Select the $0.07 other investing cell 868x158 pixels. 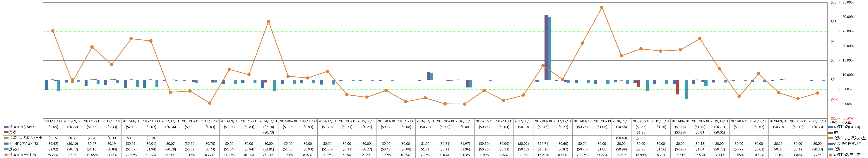pos(170,144)
